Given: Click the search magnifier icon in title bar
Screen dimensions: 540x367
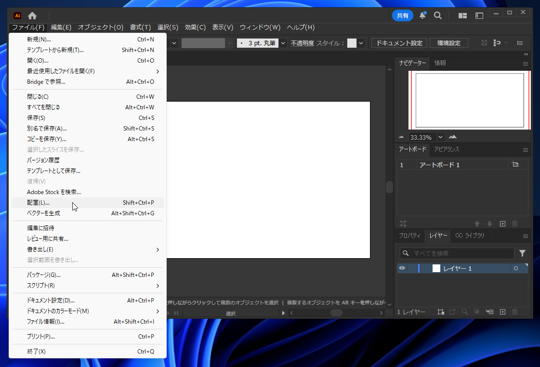Looking at the screenshot, I should pos(438,15).
